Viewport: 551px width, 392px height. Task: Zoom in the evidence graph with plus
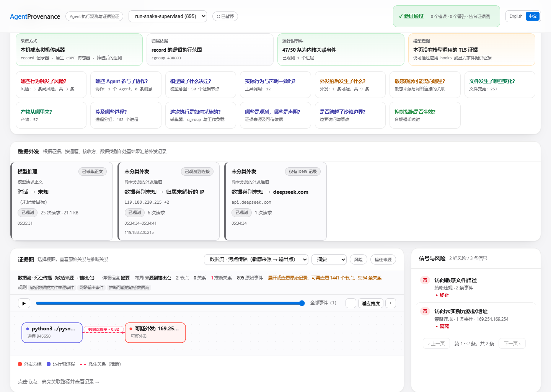(391, 303)
